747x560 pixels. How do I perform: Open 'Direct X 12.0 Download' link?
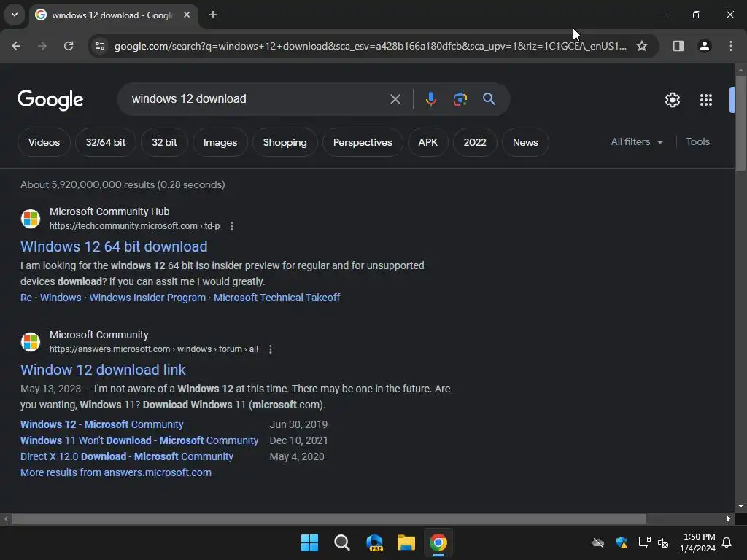pos(127,456)
